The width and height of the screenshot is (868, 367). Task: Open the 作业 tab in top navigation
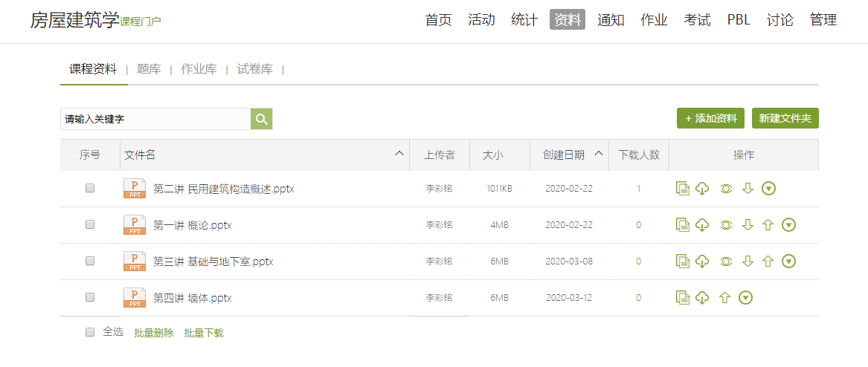pos(654,20)
